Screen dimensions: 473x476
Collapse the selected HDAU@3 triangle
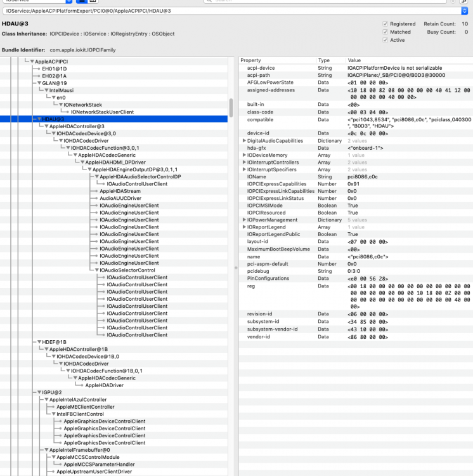(39, 119)
